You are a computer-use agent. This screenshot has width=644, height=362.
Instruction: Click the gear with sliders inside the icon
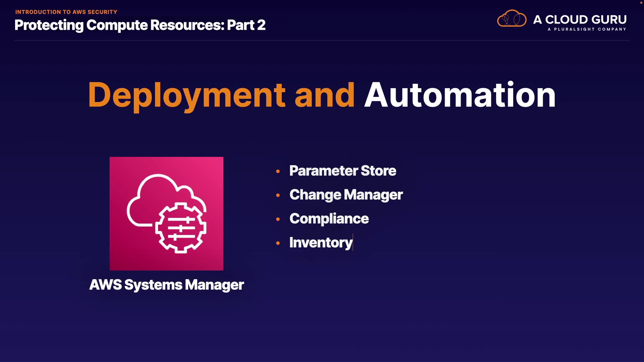tap(181, 228)
